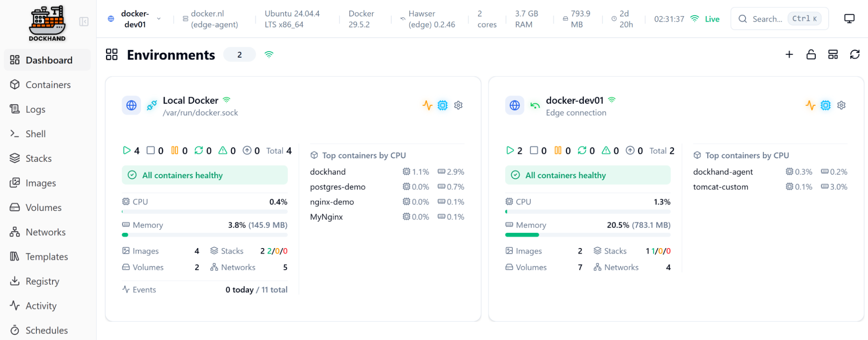This screenshot has height=340, width=868.
Task: Open the Logs section
Action: pos(47,109)
